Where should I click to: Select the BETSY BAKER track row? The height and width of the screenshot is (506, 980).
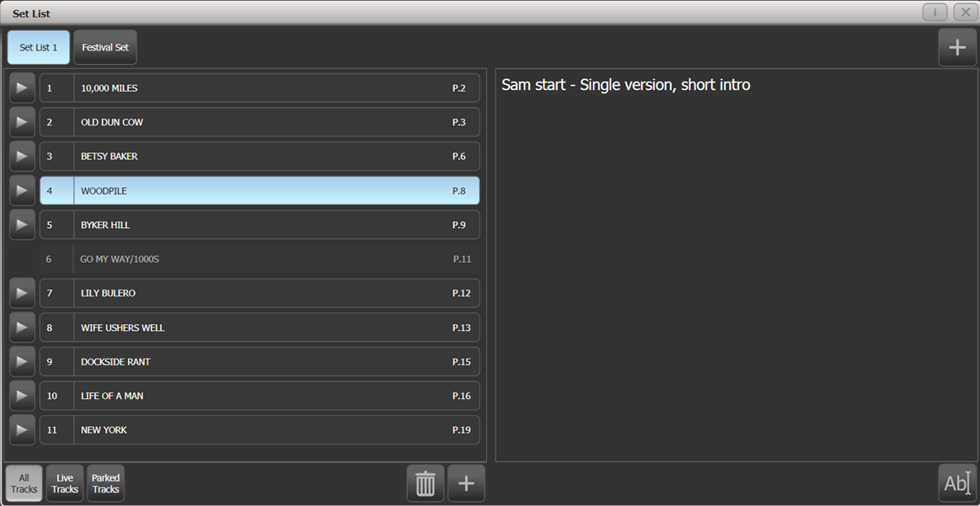click(x=260, y=156)
